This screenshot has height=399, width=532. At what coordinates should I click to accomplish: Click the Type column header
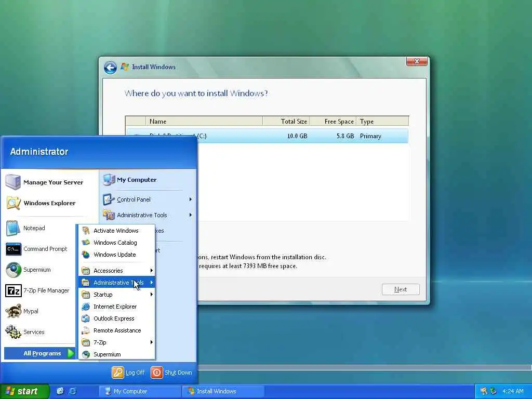[x=382, y=121]
